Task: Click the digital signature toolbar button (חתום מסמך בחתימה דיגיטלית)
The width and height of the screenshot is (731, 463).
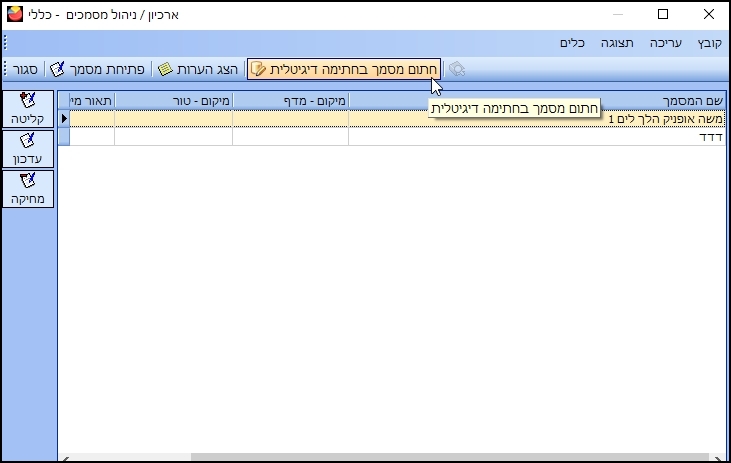Action: click(344, 69)
